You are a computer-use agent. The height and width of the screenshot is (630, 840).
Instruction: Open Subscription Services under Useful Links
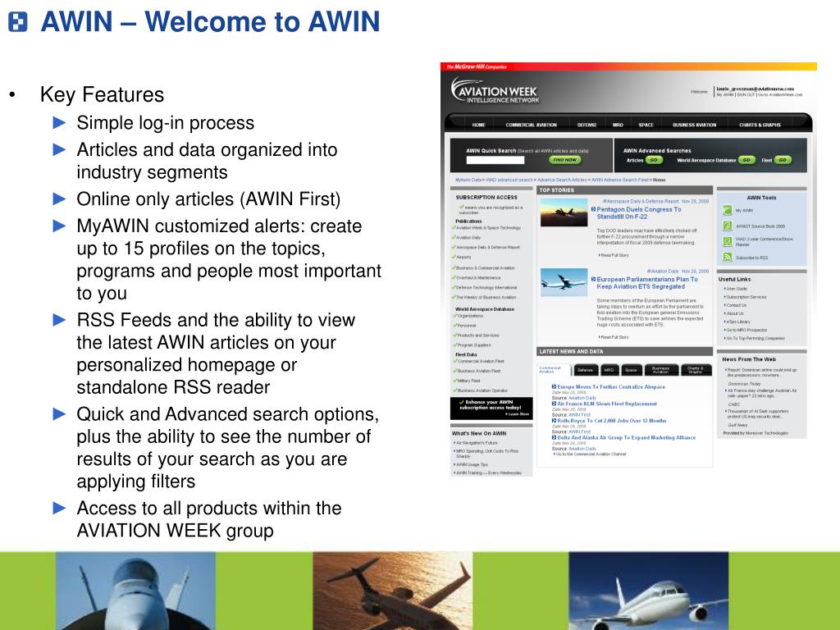tap(746, 297)
